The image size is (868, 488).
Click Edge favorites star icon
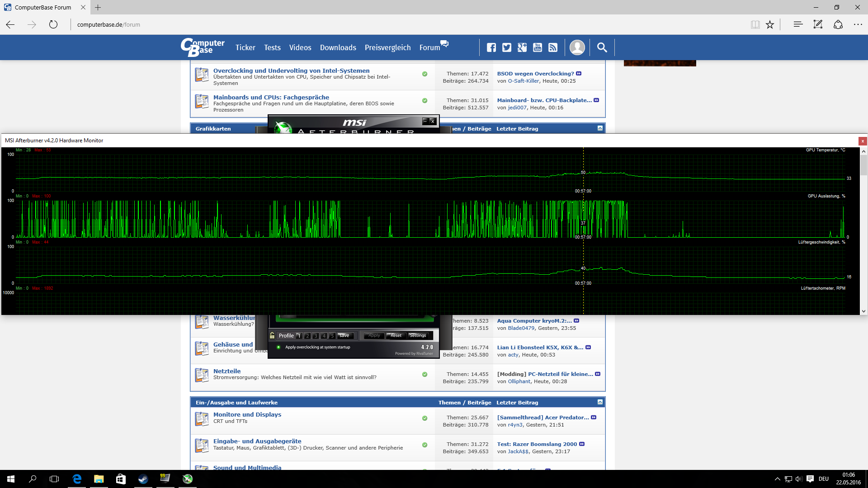coord(770,24)
